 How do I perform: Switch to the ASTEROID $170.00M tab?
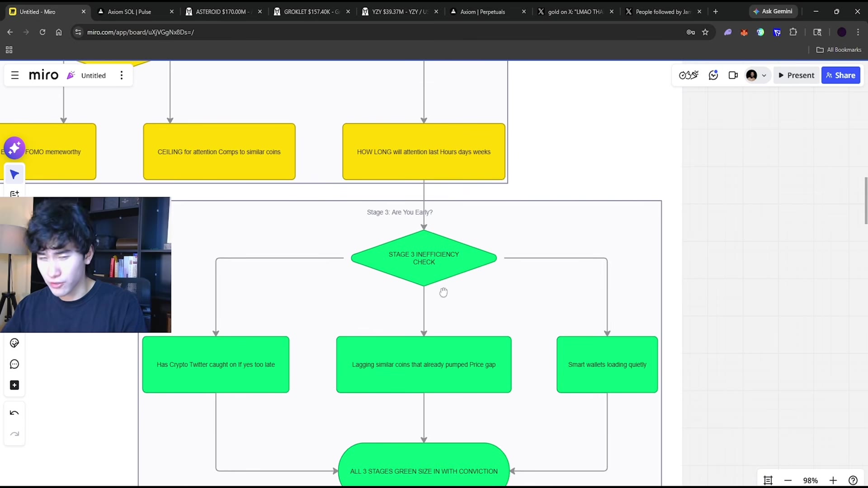(222, 12)
